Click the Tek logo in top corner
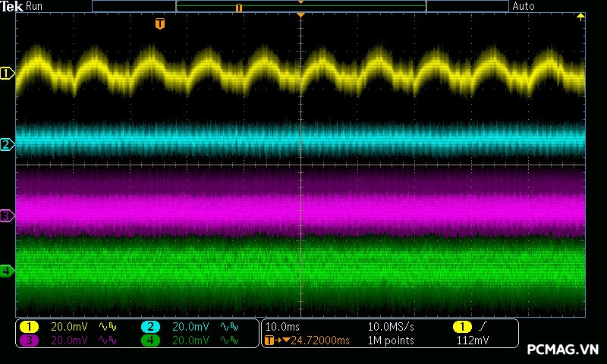Image resolution: width=607 pixels, height=364 pixels. click(12, 6)
